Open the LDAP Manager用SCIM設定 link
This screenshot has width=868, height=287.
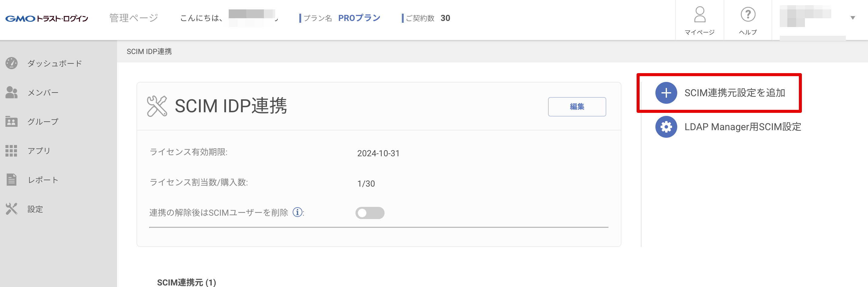click(743, 127)
